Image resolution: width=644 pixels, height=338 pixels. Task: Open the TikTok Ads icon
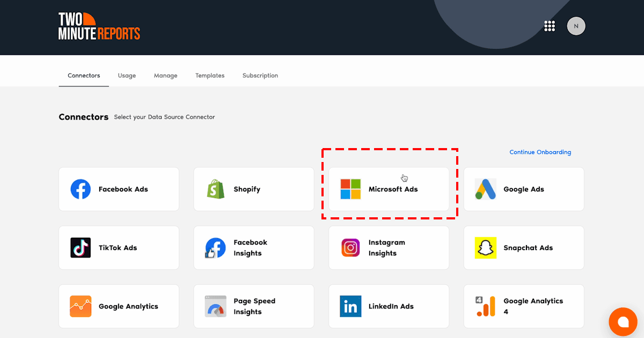80,247
